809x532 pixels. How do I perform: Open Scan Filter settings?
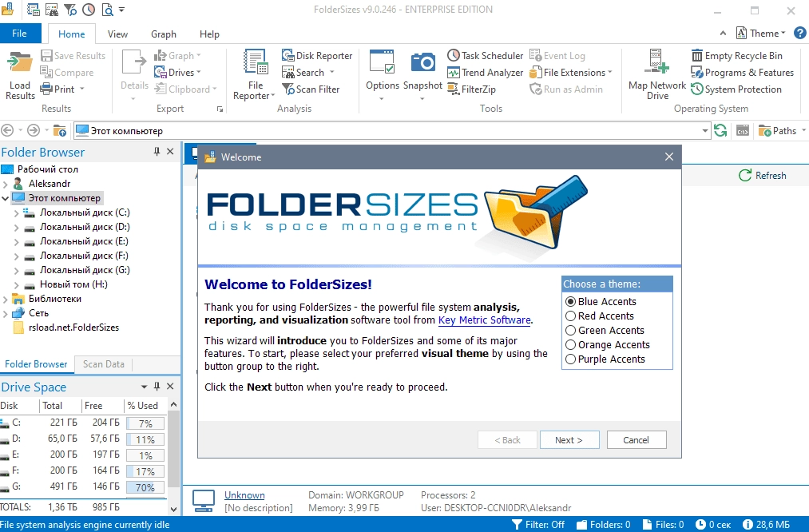coord(311,89)
